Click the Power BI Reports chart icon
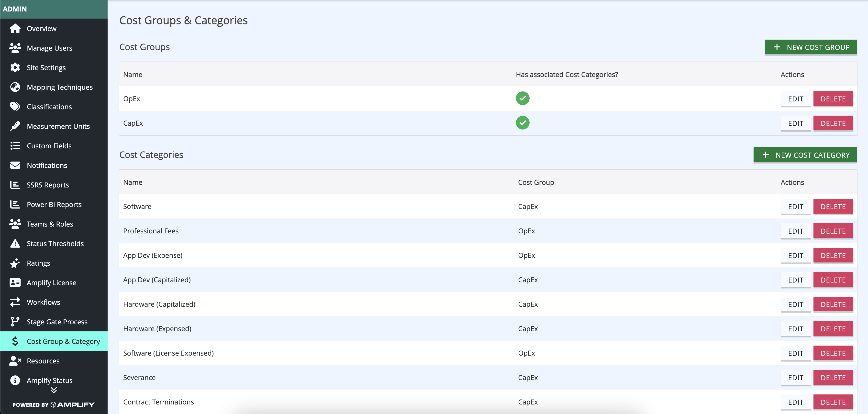Viewport: 868px width, 414px height. tap(15, 205)
